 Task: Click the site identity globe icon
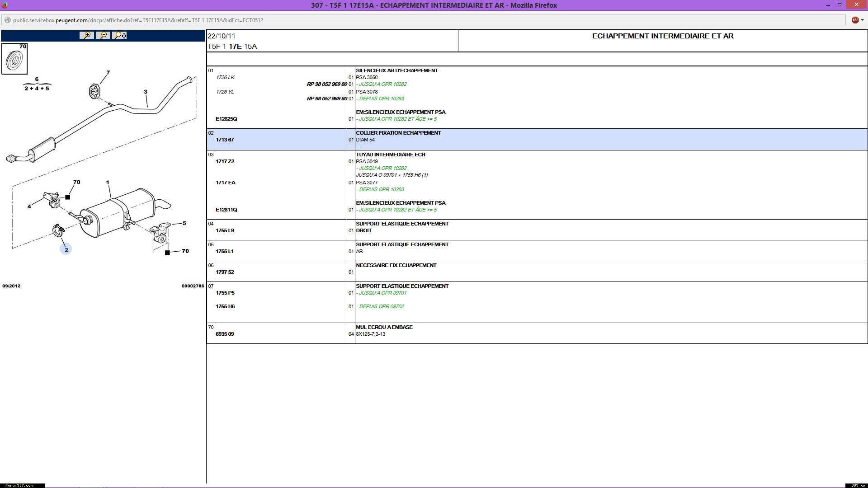pyautogui.click(x=7, y=20)
